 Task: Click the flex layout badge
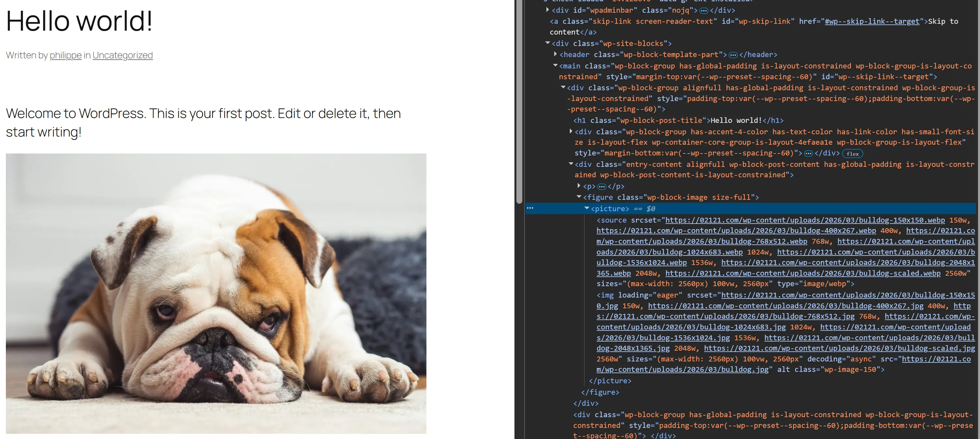pyautogui.click(x=853, y=154)
